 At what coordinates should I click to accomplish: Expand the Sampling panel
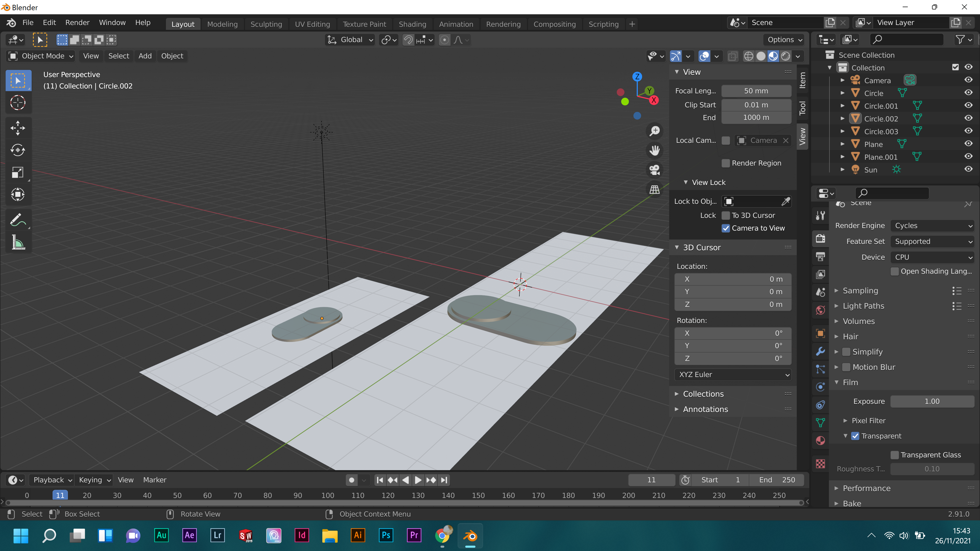click(860, 291)
